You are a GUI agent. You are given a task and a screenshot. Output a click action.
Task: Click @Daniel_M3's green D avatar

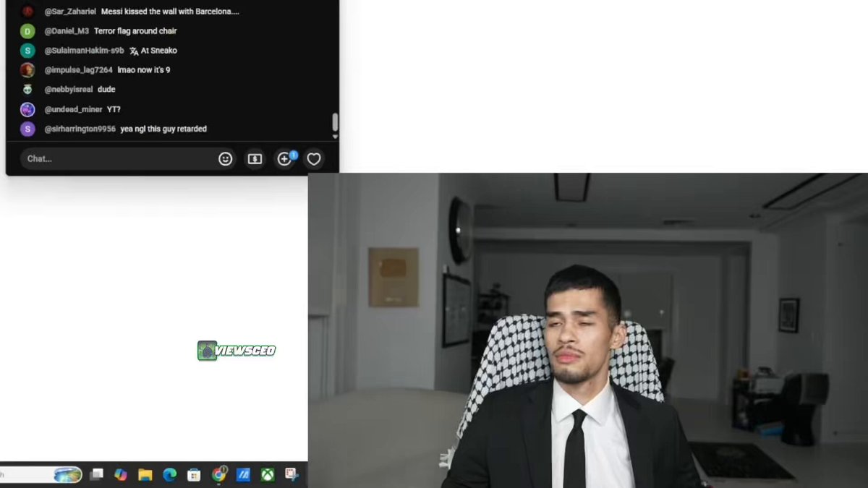click(x=27, y=31)
